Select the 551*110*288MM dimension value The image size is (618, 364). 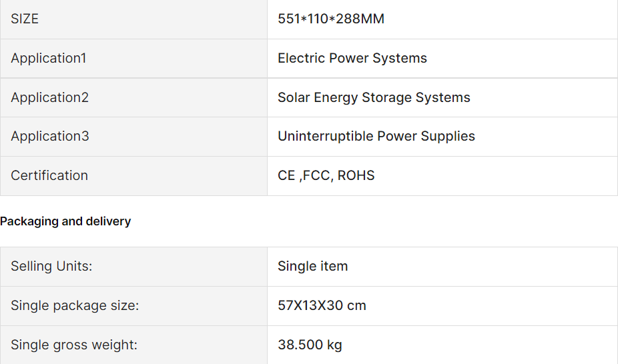[x=331, y=19]
